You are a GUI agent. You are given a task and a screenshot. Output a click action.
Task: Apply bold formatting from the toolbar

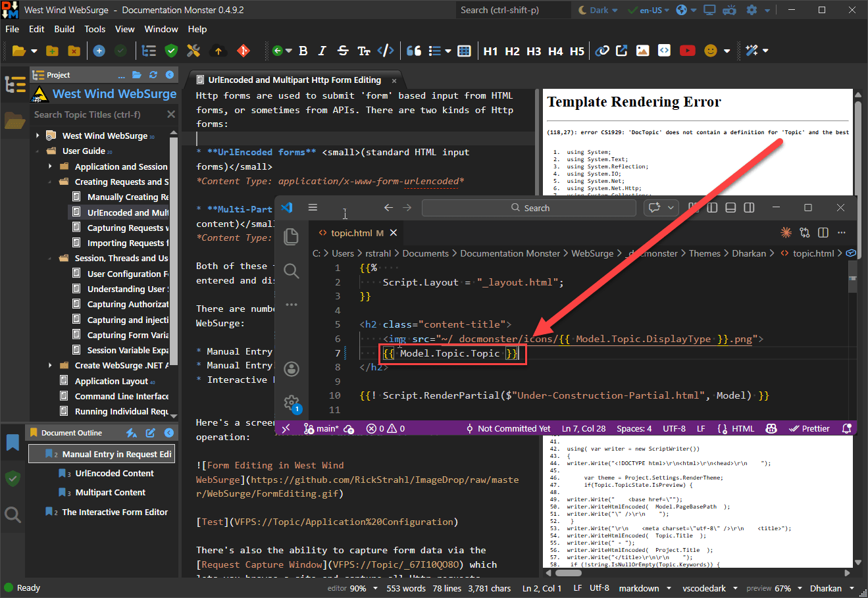point(303,51)
